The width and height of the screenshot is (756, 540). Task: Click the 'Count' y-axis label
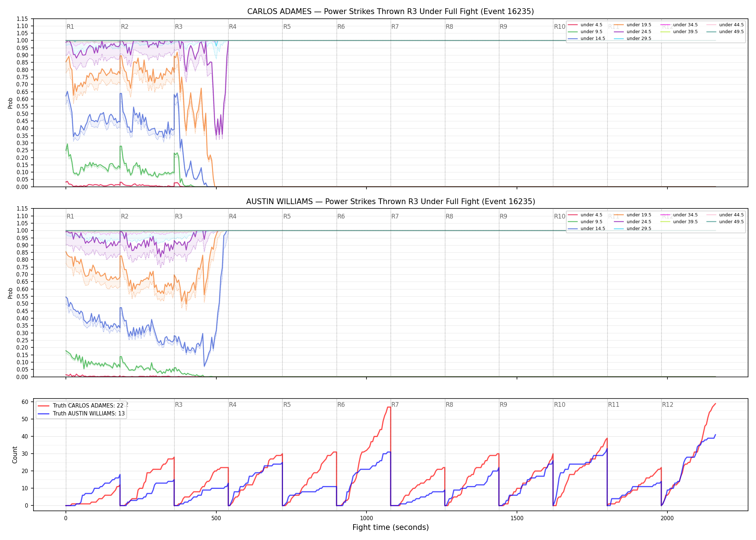(15, 455)
